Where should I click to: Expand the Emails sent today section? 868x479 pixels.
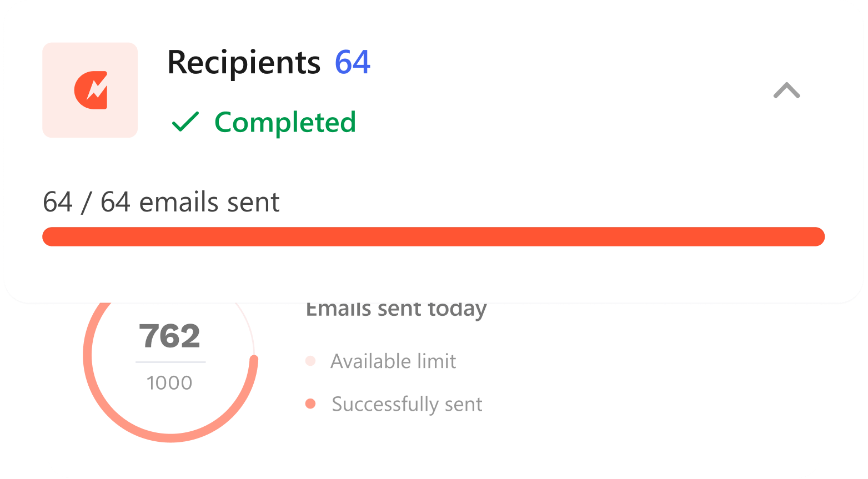coord(397,309)
